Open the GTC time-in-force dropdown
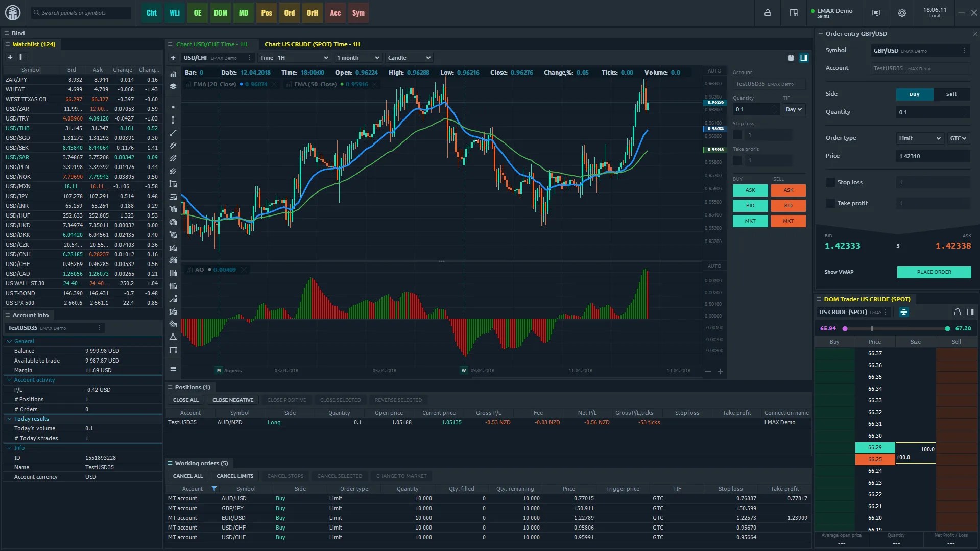Screen dimensions: 980x551 pyautogui.click(x=958, y=138)
